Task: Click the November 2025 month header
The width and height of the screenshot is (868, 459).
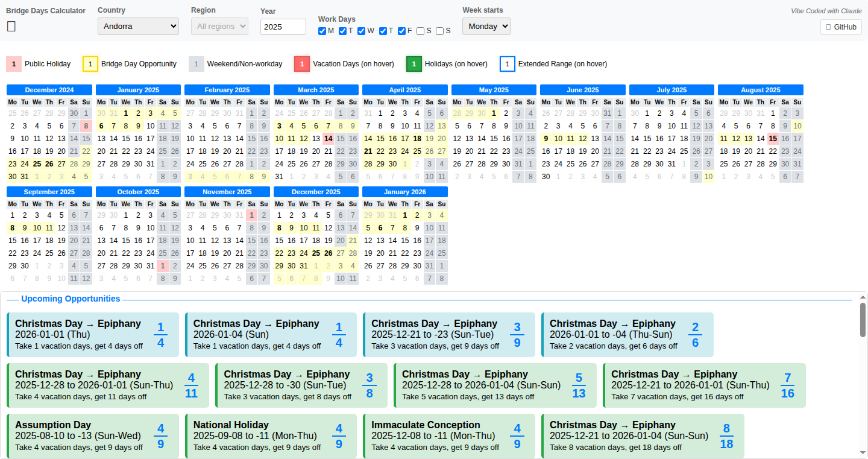Action: (x=227, y=192)
